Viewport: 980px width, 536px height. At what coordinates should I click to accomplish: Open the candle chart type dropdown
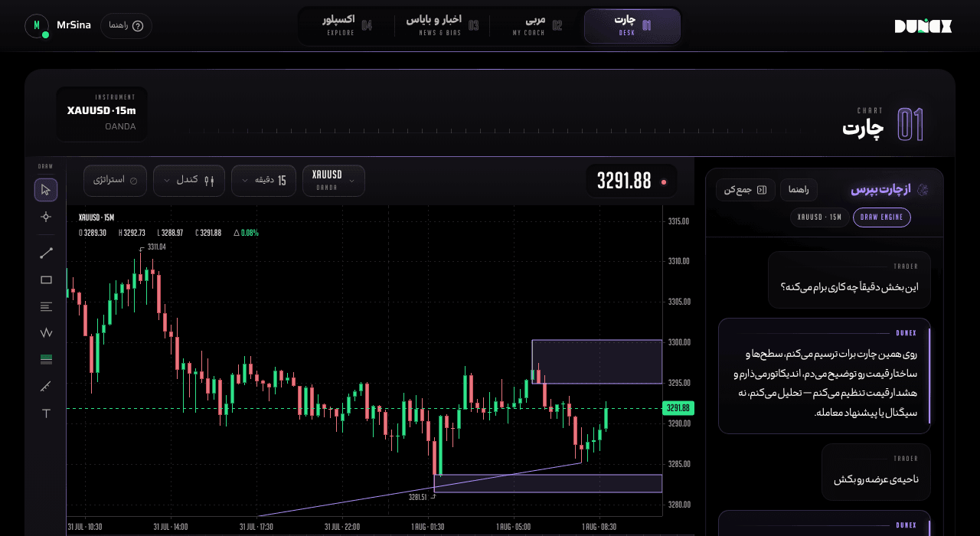pyautogui.click(x=189, y=181)
